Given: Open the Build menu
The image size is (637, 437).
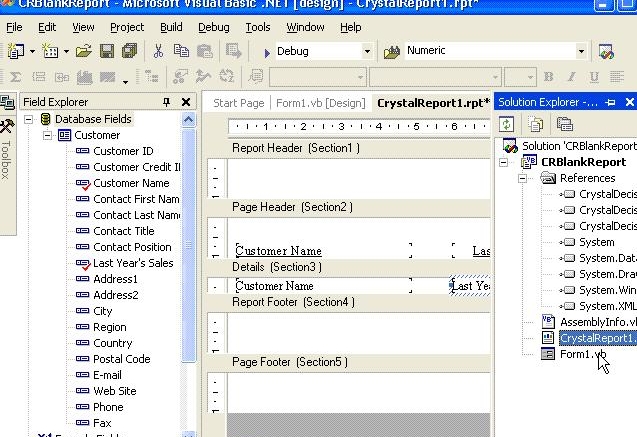Looking at the screenshot, I should (171, 27).
